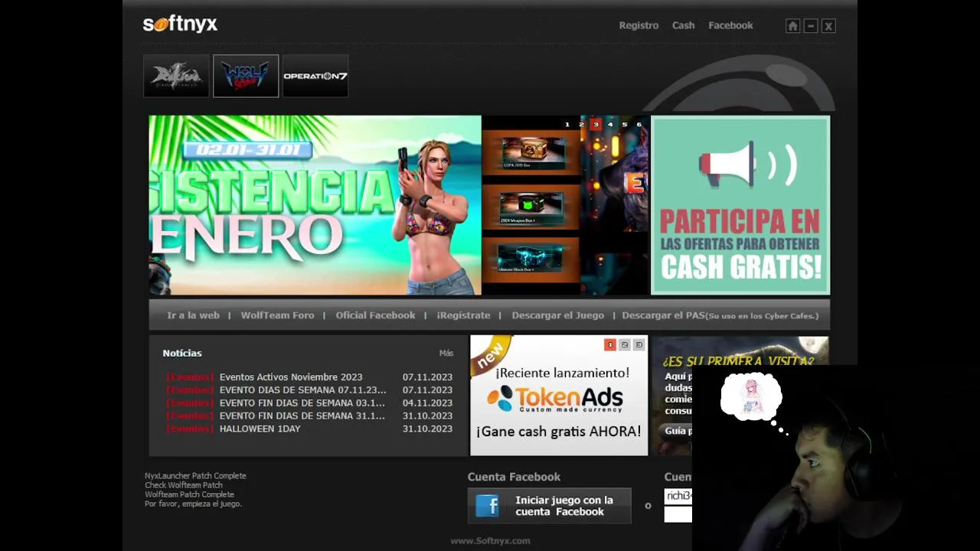Show ad slide 2 in TokenAds panel

625,345
